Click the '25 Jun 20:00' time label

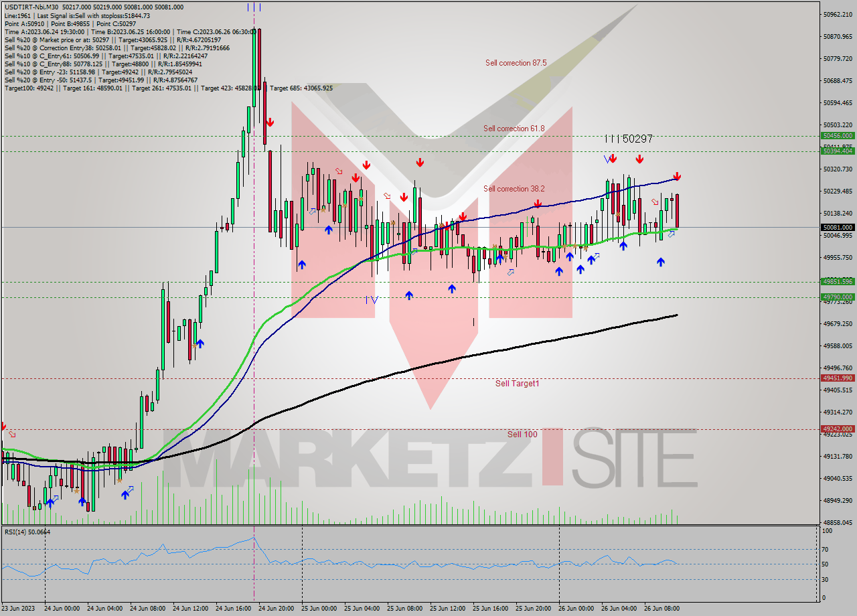tap(534, 609)
